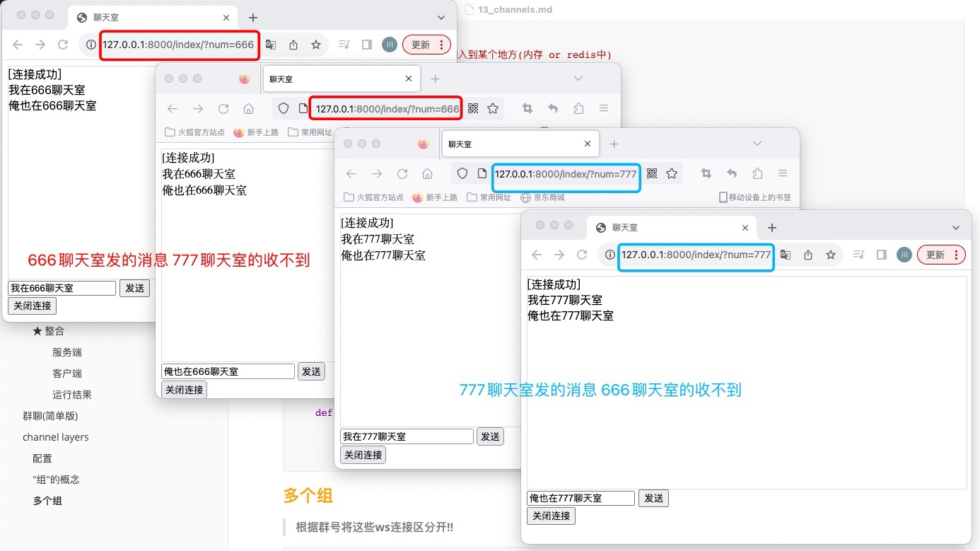Click the tracking shield icon in Firefox 777 address bar
The image size is (980, 551).
pyautogui.click(x=462, y=173)
